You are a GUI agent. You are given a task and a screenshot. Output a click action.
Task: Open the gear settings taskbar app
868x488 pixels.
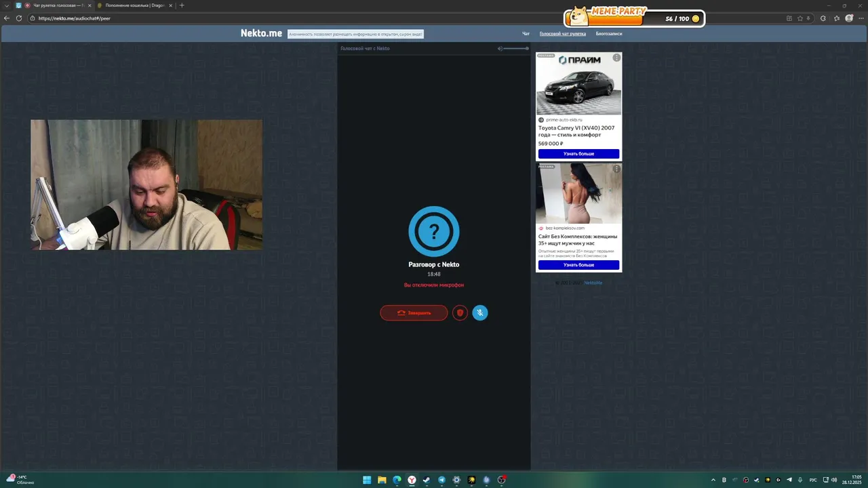point(456,480)
